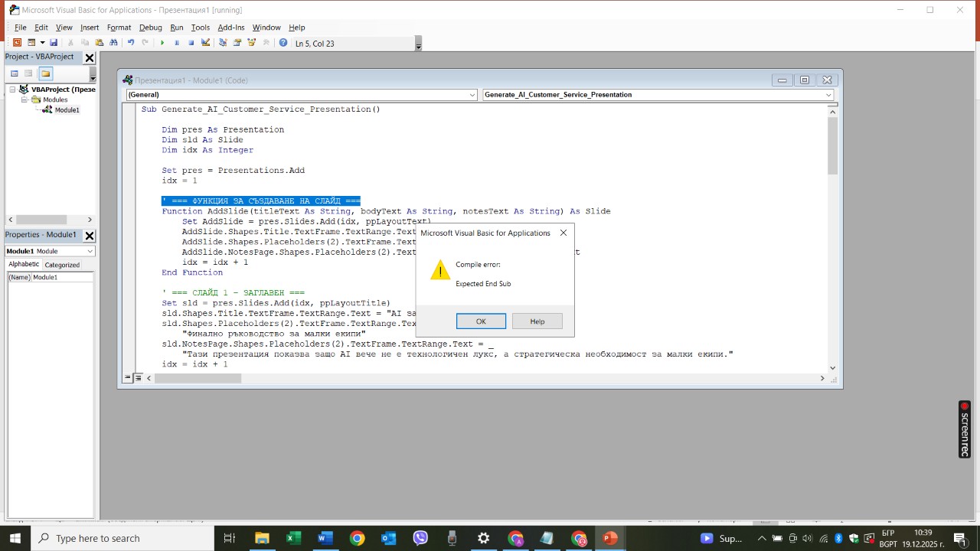This screenshot has width=980, height=551.
Task: Click the blue Help question mark icon
Action: click(283, 43)
